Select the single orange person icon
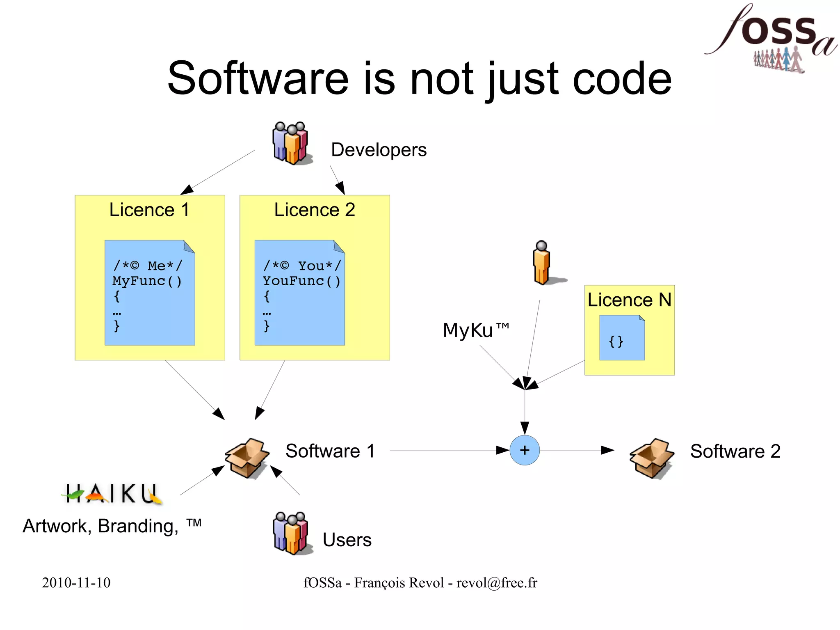This screenshot has width=840, height=630. click(x=541, y=263)
